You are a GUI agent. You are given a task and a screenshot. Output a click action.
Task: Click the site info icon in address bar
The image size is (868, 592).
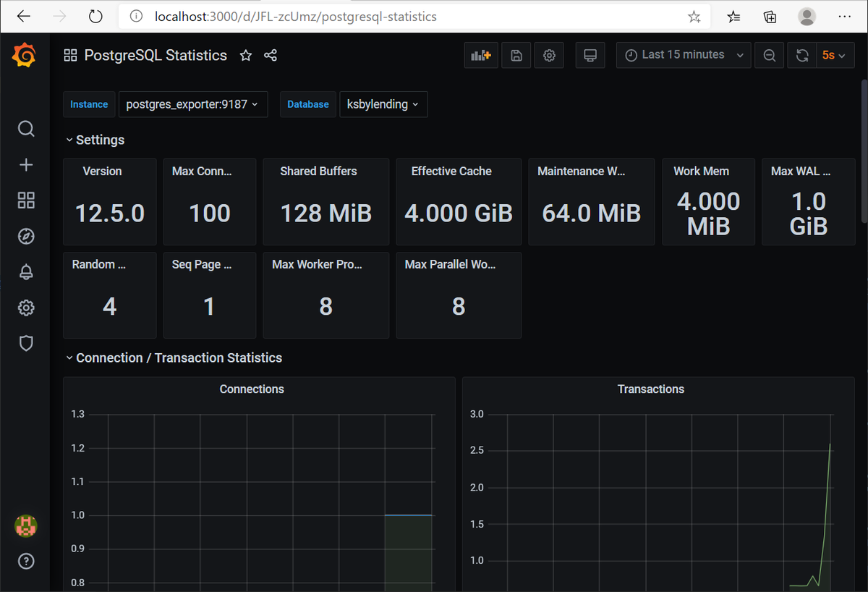click(135, 17)
